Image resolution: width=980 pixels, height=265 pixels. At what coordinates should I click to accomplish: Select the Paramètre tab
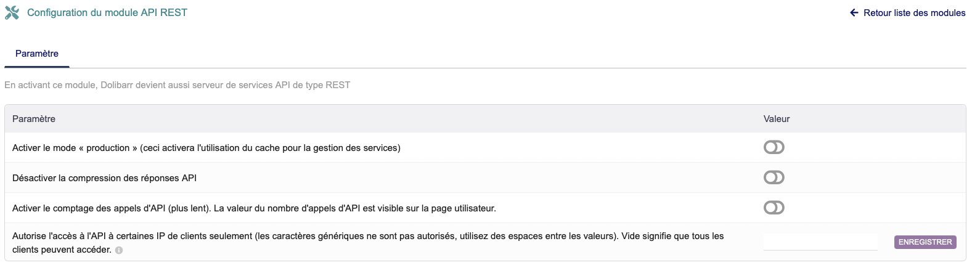(37, 54)
